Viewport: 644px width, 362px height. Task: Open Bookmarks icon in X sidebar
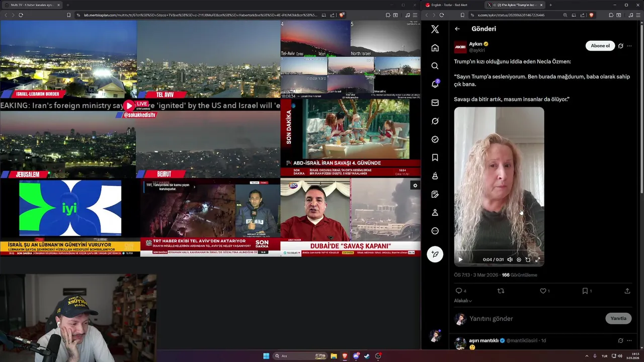coord(435,157)
